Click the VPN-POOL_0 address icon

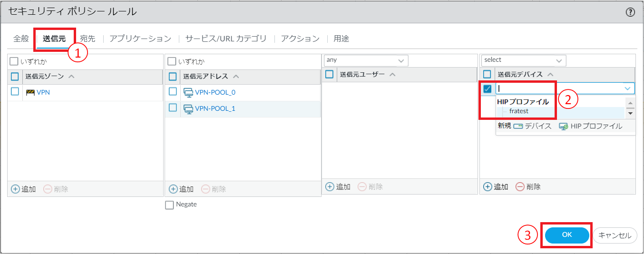188,92
